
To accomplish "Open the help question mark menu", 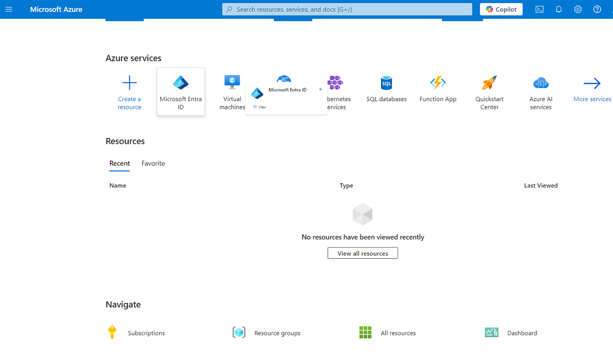I will (x=597, y=9).
